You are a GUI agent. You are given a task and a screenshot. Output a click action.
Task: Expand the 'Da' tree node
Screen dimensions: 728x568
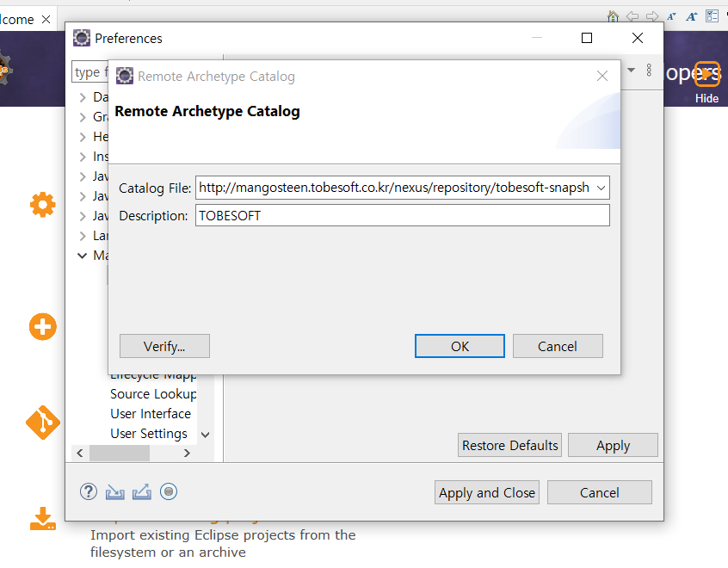pyautogui.click(x=83, y=97)
